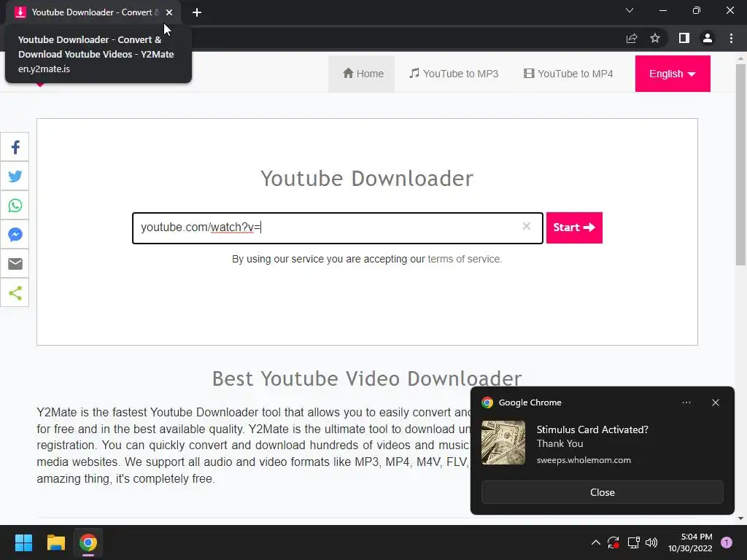Share the page via Messenger
This screenshot has width=747, height=560.
tap(15, 234)
